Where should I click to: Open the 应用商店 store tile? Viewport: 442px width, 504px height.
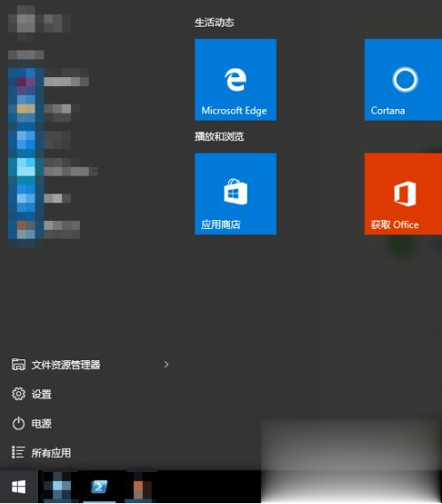(235, 193)
